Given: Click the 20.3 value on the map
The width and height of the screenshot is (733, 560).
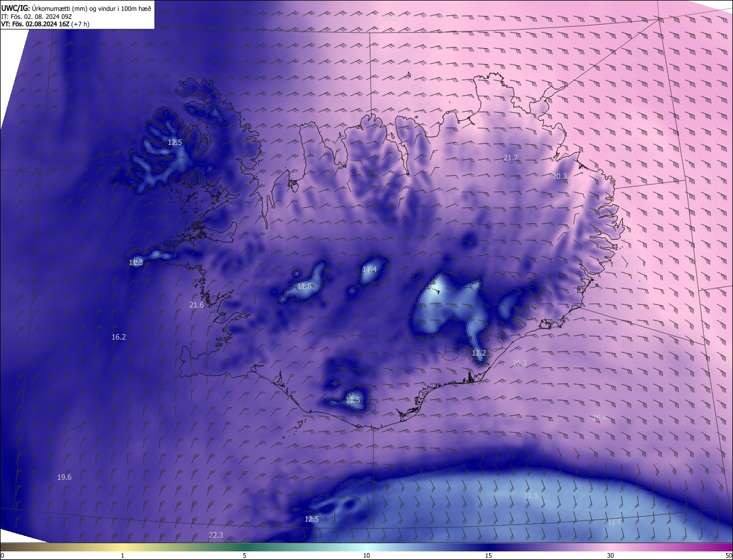Looking at the screenshot, I should (x=559, y=176).
